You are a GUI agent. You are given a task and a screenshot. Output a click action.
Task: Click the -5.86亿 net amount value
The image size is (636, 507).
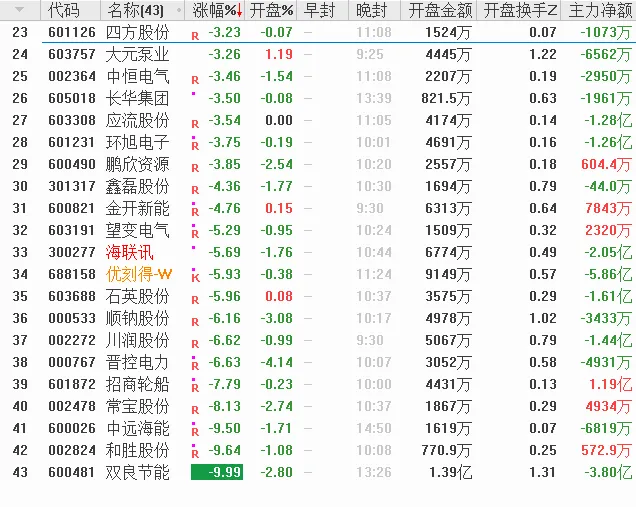(608, 274)
